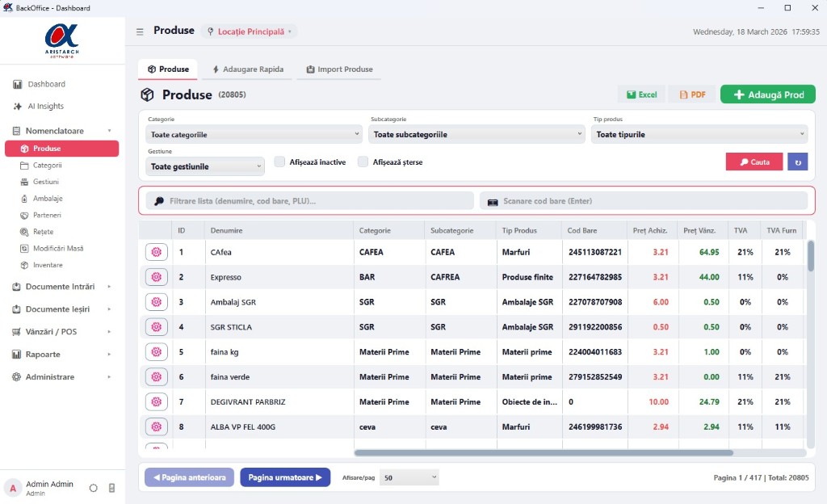Collapse the Nomenclatoare section

[x=61, y=131]
